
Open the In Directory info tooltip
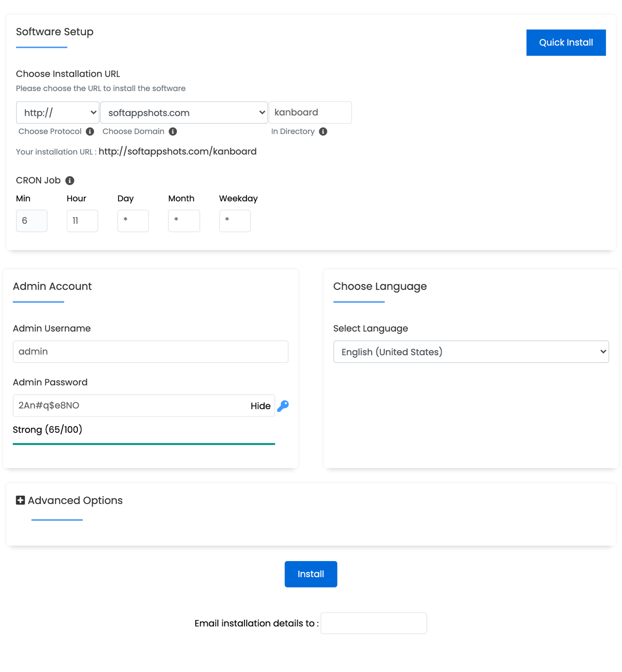point(324,132)
